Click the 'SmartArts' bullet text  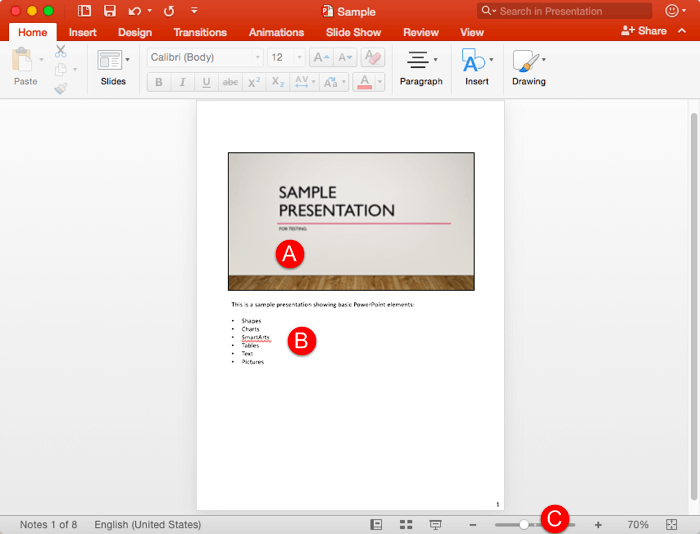coord(255,338)
